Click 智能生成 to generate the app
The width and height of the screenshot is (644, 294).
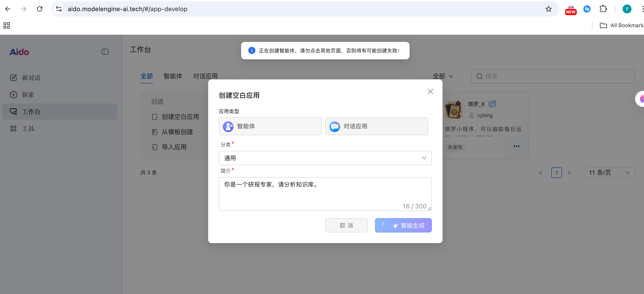pyautogui.click(x=403, y=225)
